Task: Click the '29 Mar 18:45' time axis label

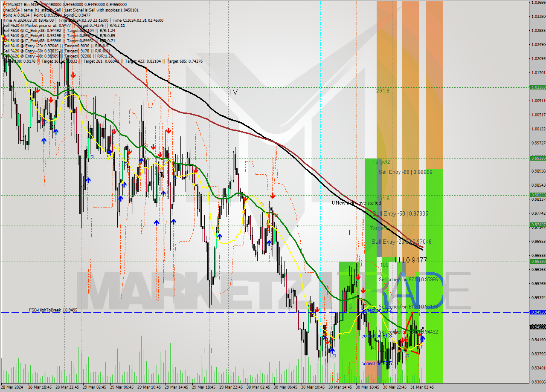Action: click(x=203, y=387)
